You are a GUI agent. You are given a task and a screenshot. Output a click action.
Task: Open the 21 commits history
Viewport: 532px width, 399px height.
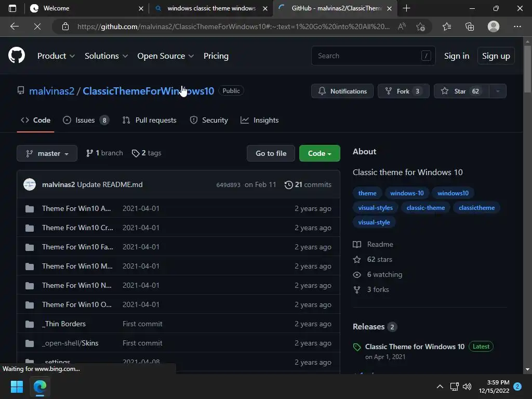(308, 184)
